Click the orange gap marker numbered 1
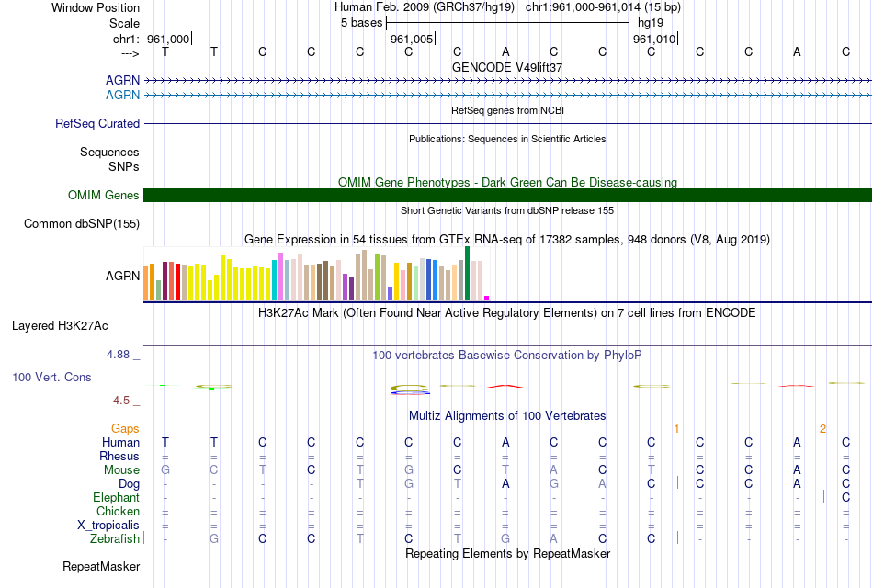The image size is (873, 588). [676, 428]
